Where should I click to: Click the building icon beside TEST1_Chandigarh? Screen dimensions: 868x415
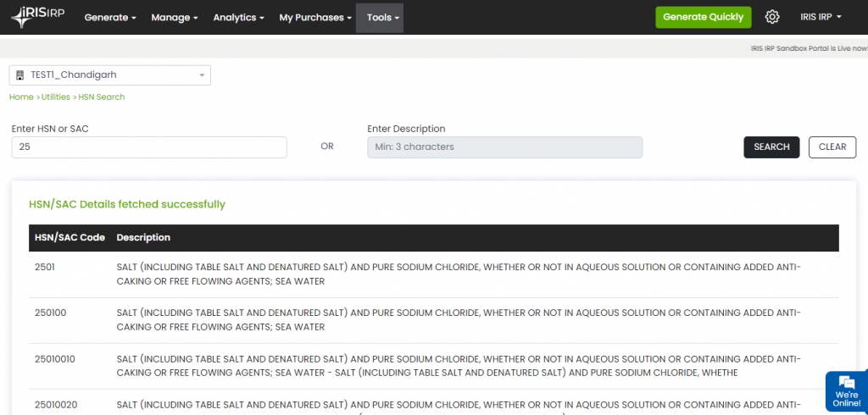pyautogui.click(x=20, y=75)
